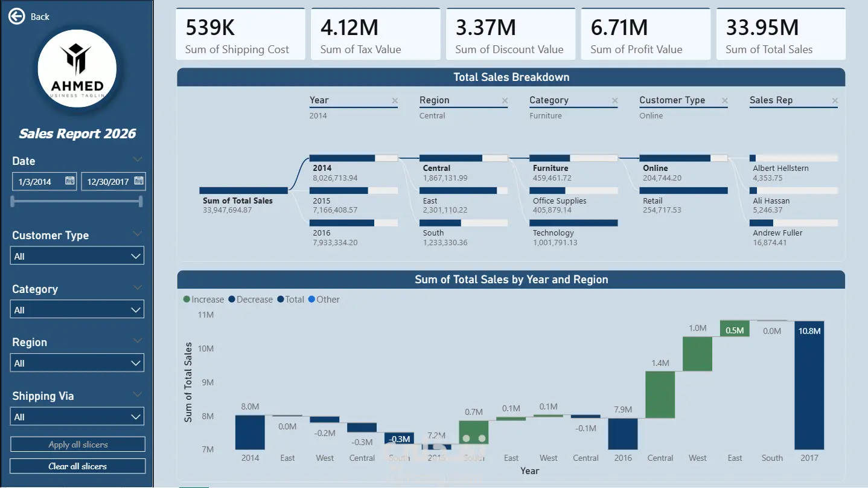The height and width of the screenshot is (488, 868).
Task: Click the 2017 total bar labeled 10.8M
Action: [x=809, y=385]
